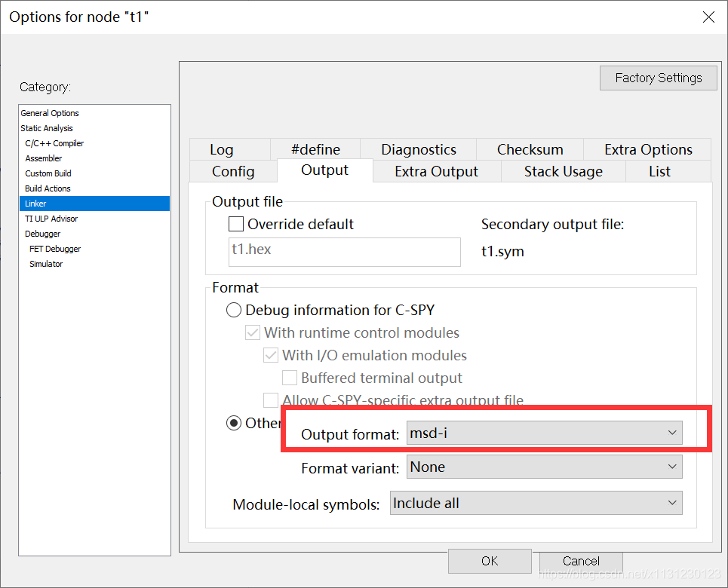The height and width of the screenshot is (588, 728).
Task: Select C/C++ Compiler in category list
Action: (54, 143)
